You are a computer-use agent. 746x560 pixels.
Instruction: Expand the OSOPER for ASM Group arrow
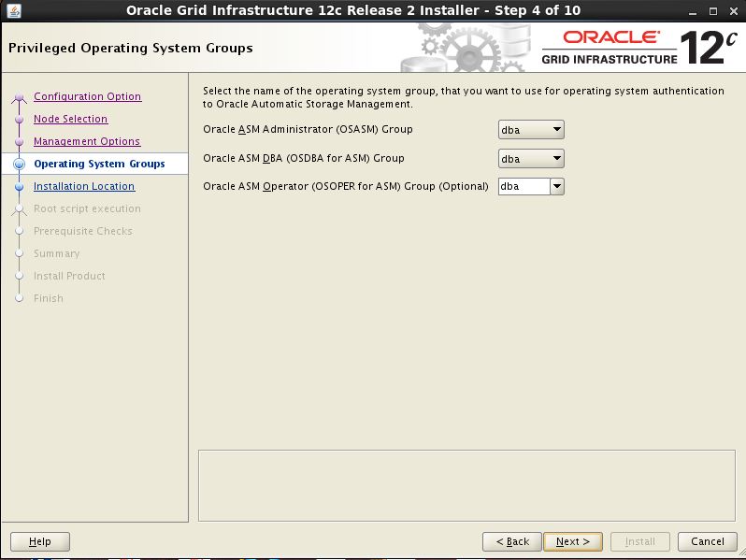coord(556,186)
